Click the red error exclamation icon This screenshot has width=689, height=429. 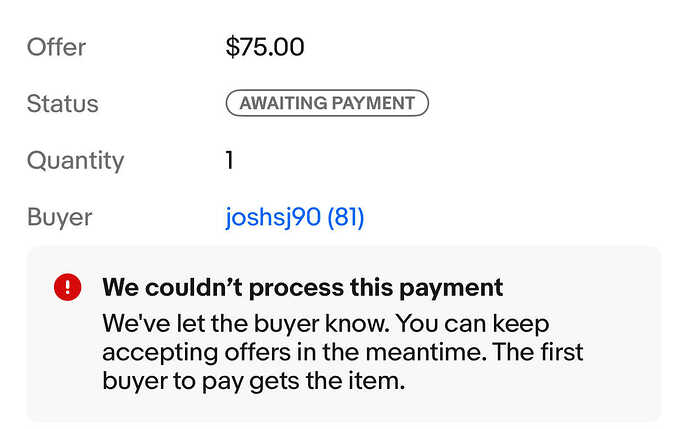click(67, 288)
